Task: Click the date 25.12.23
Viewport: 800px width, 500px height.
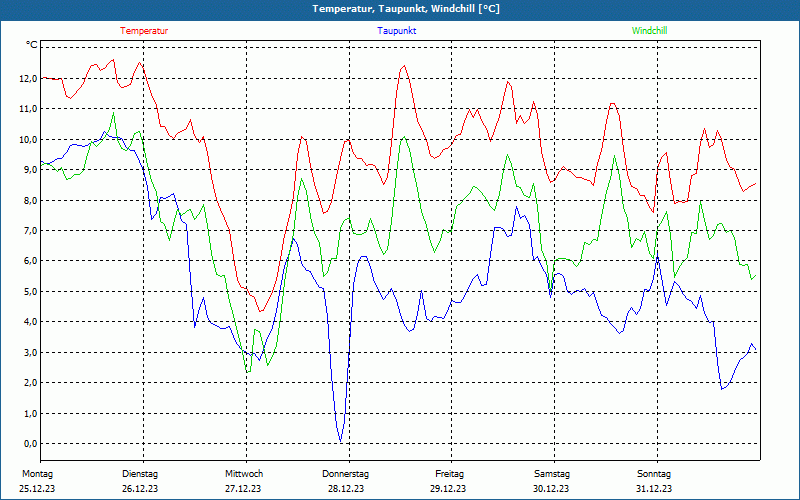Action: (x=37, y=489)
